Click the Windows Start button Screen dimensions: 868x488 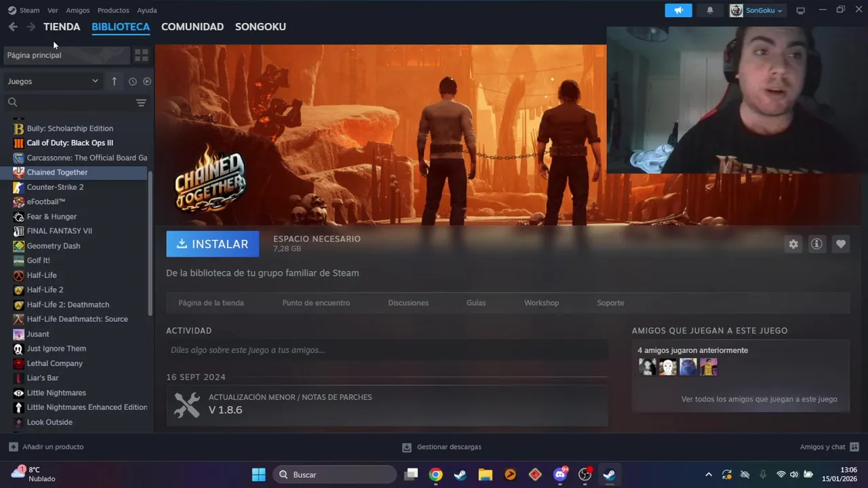pyautogui.click(x=258, y=474)
